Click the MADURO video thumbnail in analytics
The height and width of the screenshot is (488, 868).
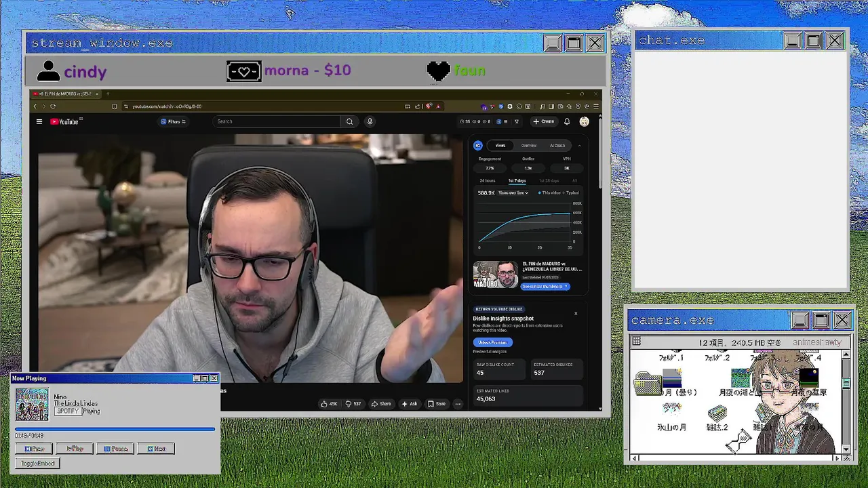click(496, 274)
